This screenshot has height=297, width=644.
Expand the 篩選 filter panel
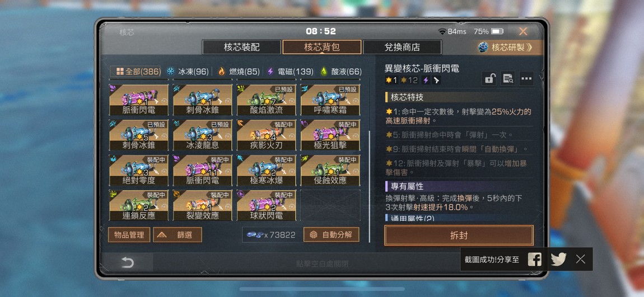(178, 235)
